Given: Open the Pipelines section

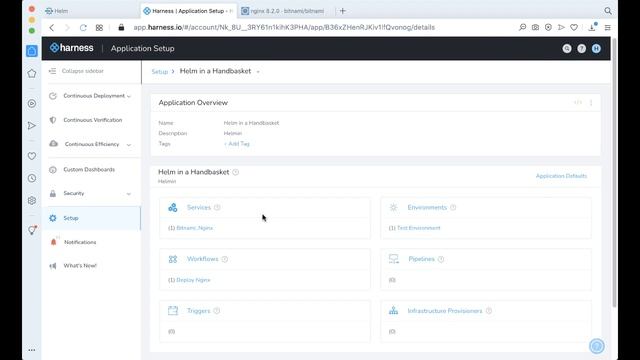Looking at the screenshot, I should (x=421, y=259).
